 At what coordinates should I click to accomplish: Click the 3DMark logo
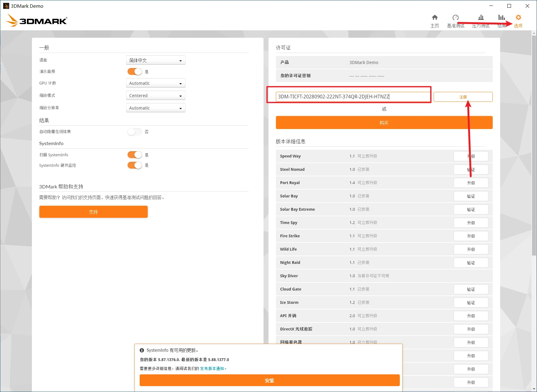pyautogui.click(x=37, y=20)
